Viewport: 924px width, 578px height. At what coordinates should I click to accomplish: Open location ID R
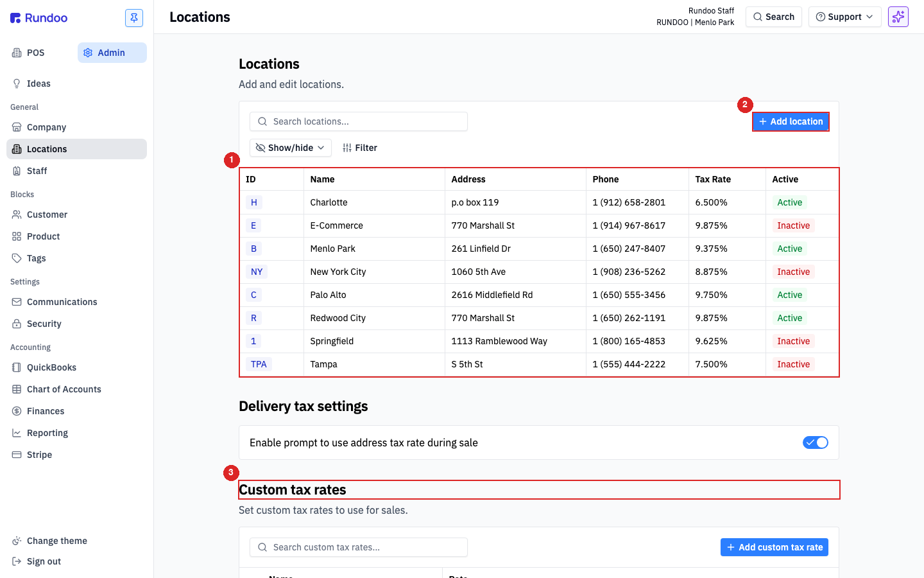[x=253, y=318]
